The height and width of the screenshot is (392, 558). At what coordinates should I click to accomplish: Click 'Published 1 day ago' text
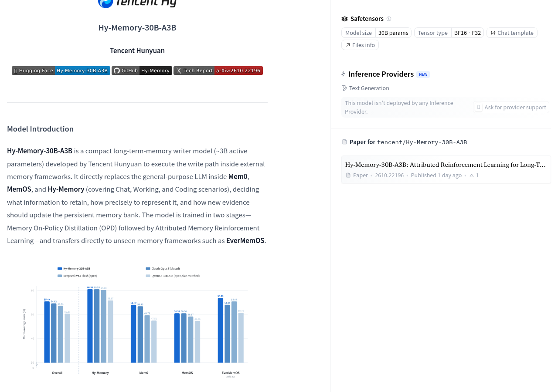[436, 175]
